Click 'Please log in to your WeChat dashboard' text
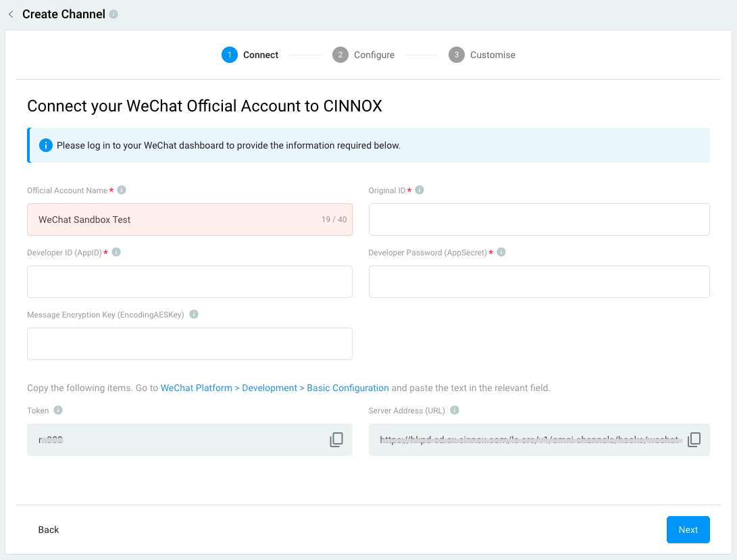The width and height of the screenshot is (737, 560). coord(228,145)
